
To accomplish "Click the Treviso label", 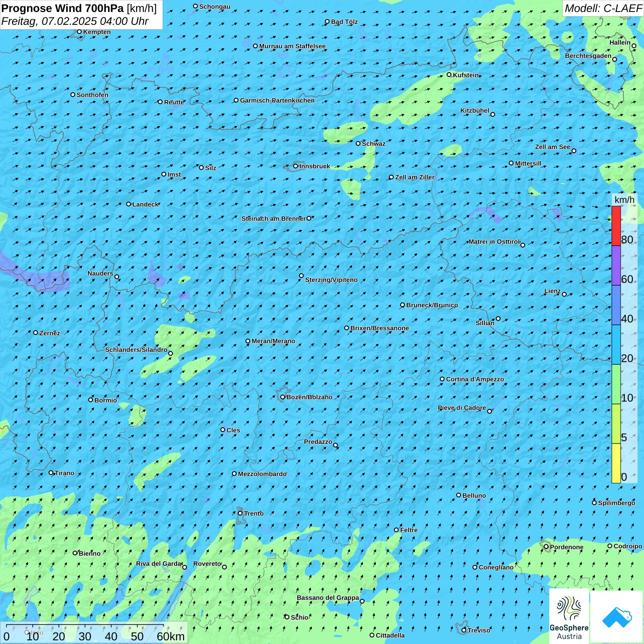I will (x=479, y=630).
